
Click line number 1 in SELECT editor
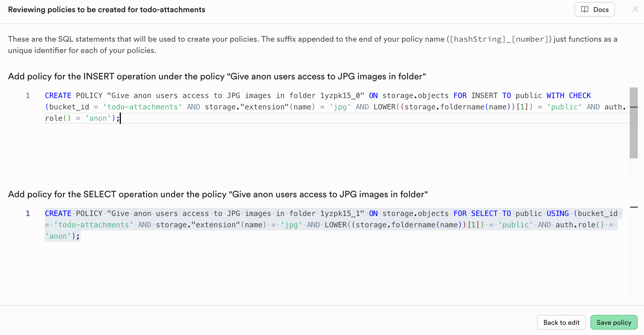(x=28, y=213)
